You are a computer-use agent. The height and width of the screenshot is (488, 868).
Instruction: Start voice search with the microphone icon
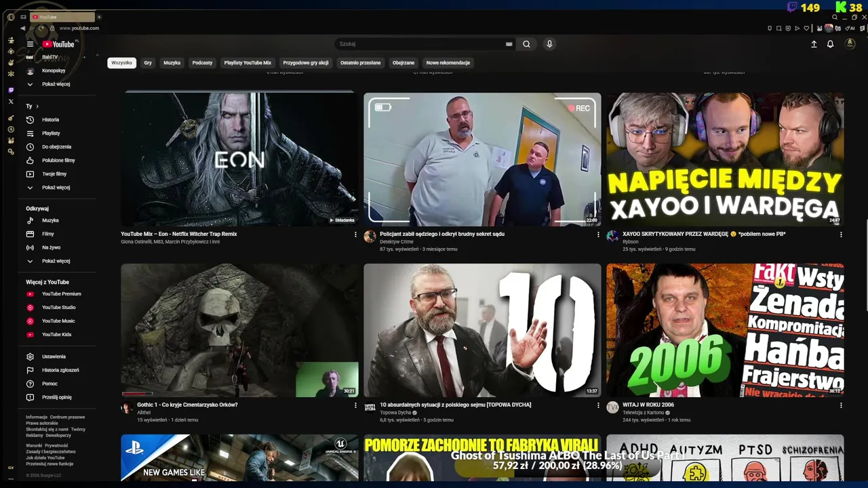(x=549, y=44)
